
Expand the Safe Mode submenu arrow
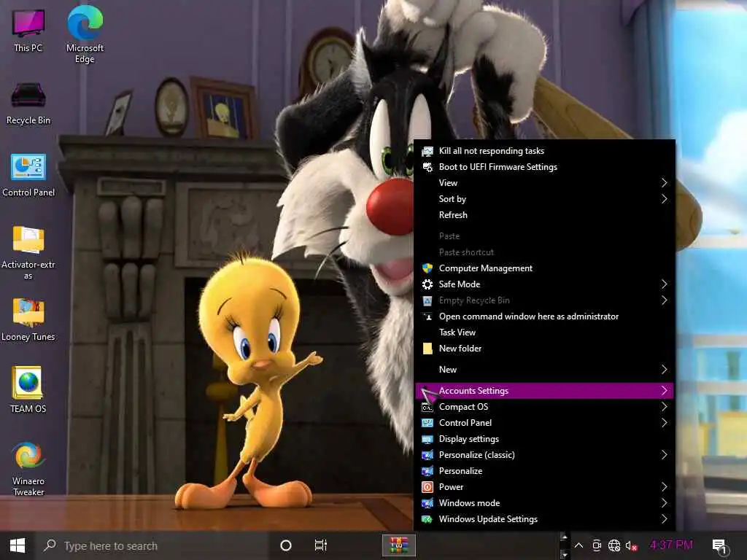click(664, 284)
